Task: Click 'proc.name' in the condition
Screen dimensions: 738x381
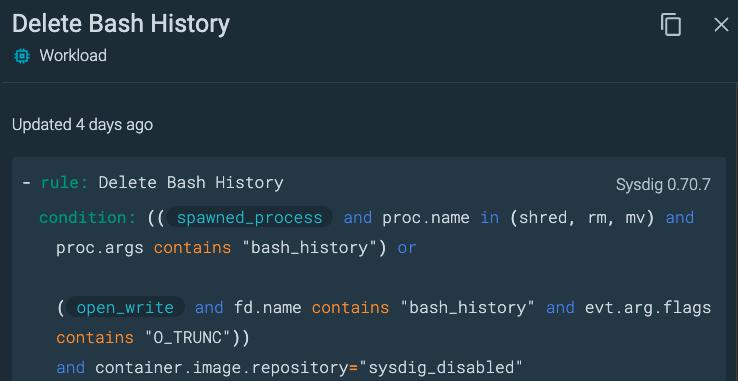Action: tap(425, 218)
